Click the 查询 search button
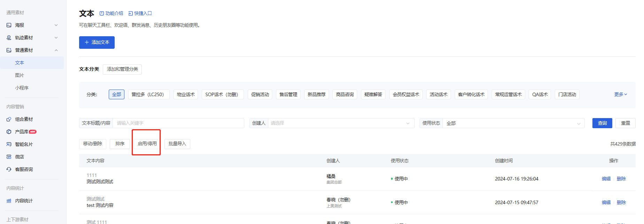The width and height of the screenshot is (644, 224). click(x=602, y=123)
